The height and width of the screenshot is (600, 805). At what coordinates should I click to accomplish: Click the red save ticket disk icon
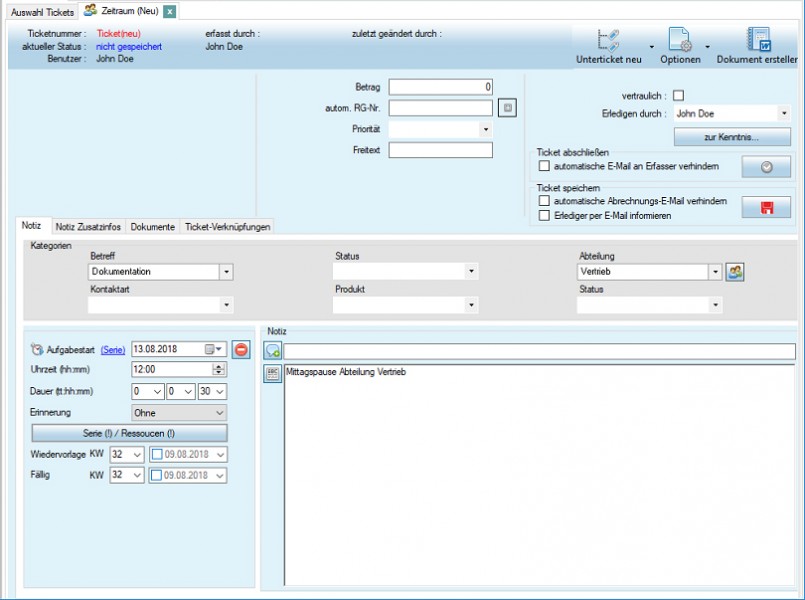pos(766,207)
